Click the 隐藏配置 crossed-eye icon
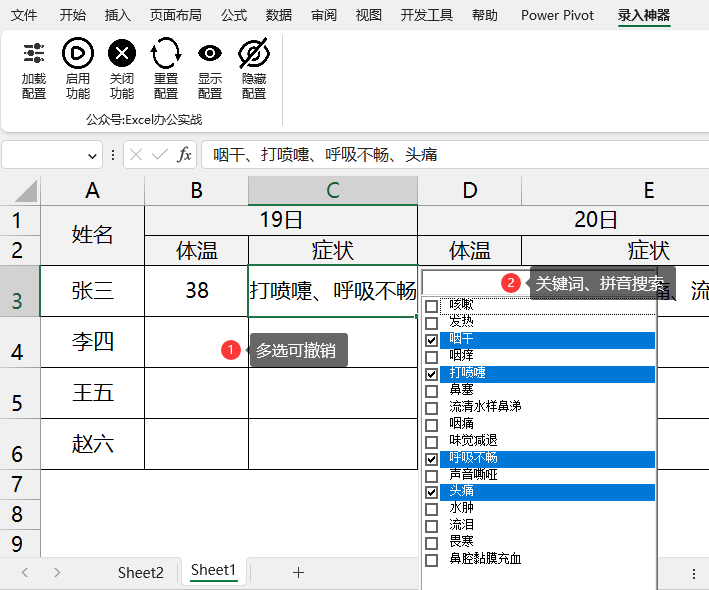The image size is (709, 590). point(254,53)
